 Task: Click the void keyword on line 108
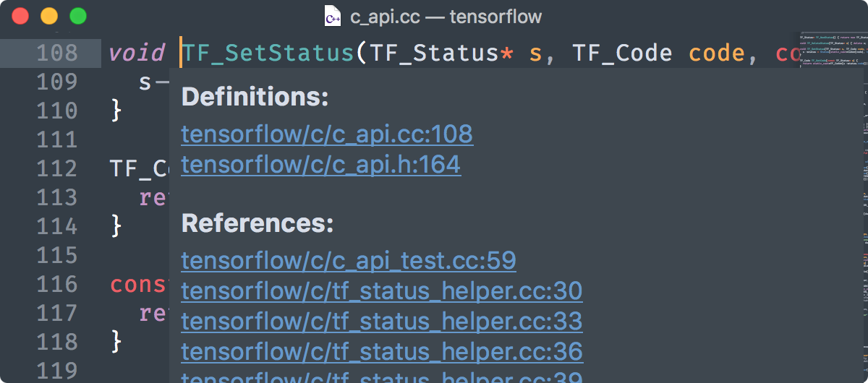coord(137,53)
